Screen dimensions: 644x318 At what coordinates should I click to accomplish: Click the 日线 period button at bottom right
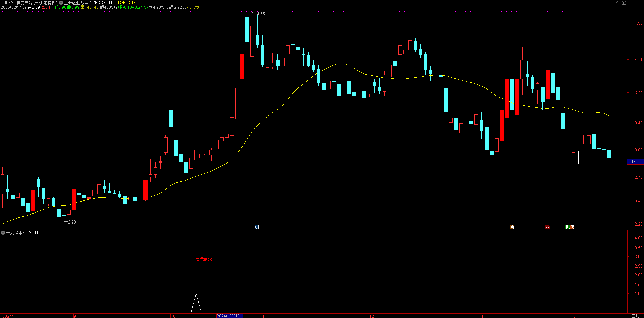click(635, 316)
